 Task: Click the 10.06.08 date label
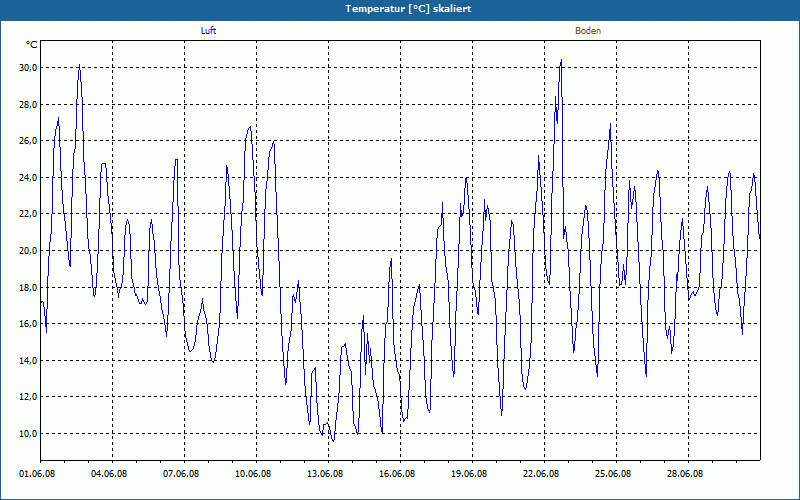point(253,474)
